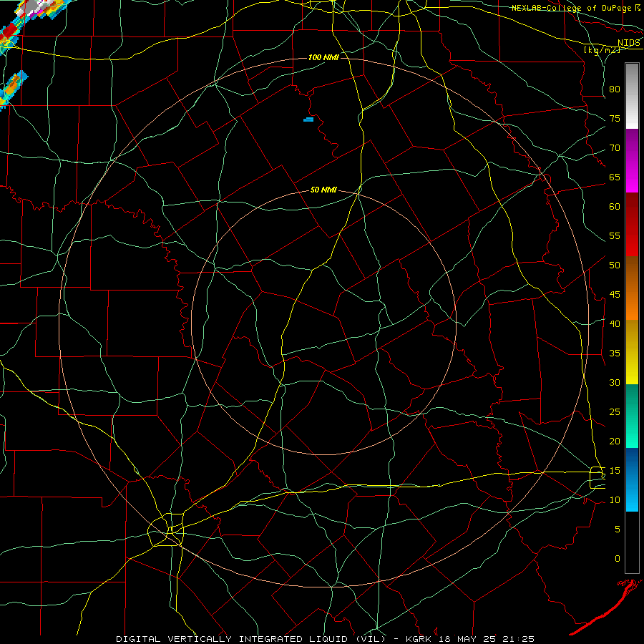Pick the black bottom segment of the color bar
The height and width of the screenshot is (644, 644).
tap(632, 542)
